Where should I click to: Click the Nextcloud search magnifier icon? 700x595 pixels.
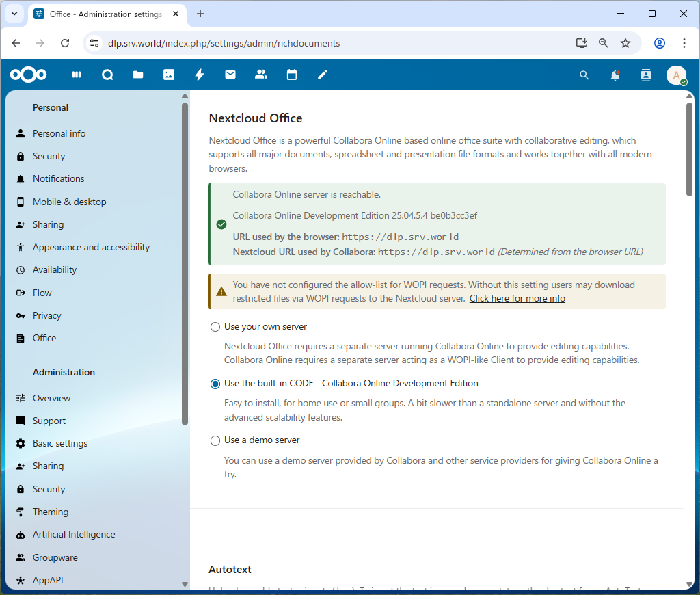click(584, 75)
